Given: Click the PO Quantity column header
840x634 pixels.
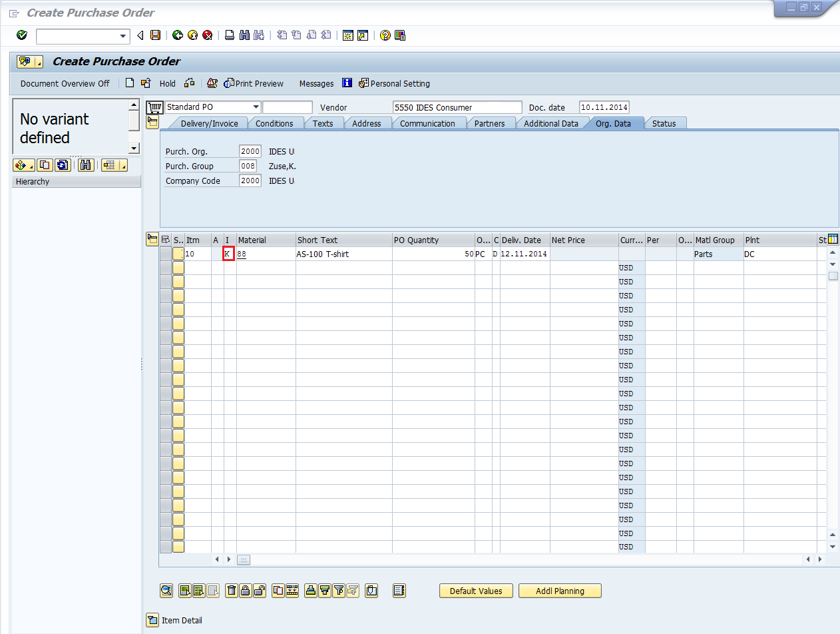Looking at the screenshot, I should (433, 240).
